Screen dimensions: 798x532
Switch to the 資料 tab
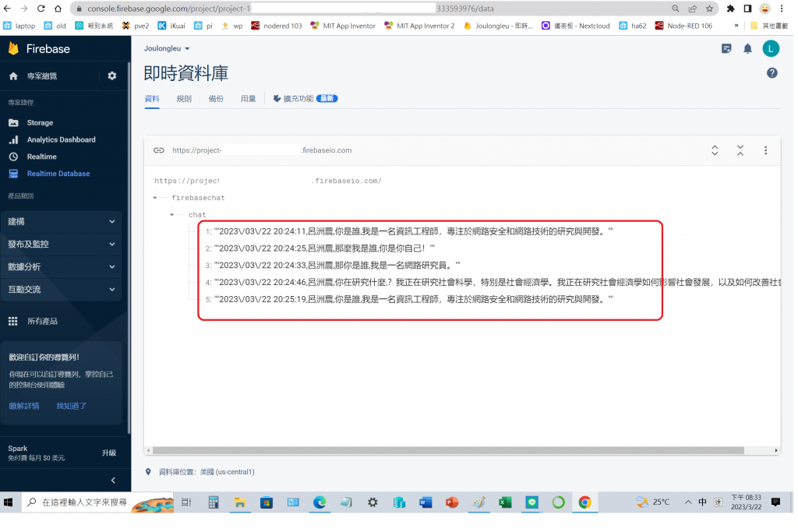point(152,99)
